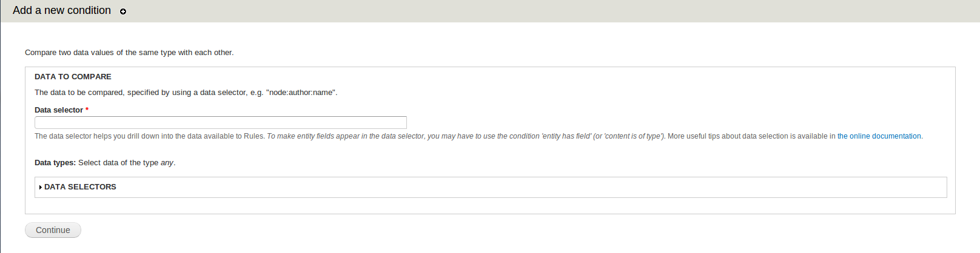The width and height of the screenshot is (980, 253).
Task: Click the 'Compare two data values' description
Action: [129, 53]
